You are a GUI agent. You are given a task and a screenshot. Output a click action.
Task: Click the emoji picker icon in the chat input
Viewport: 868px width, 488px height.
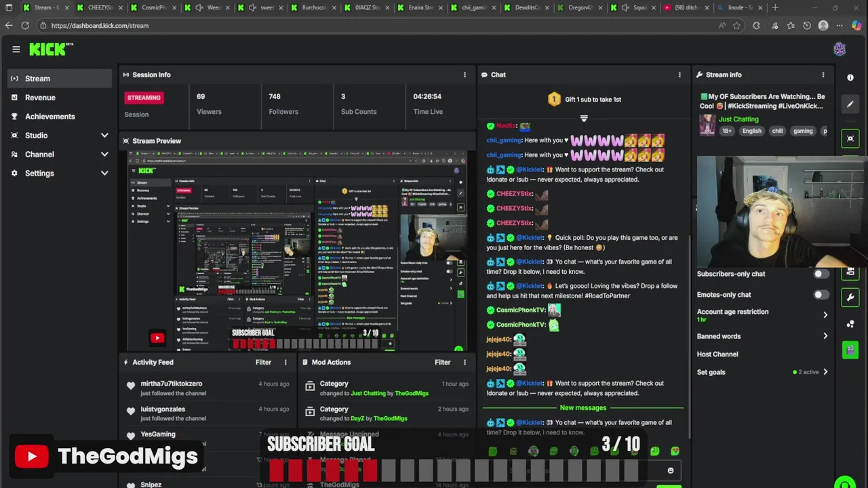click(x=671, y=470)
